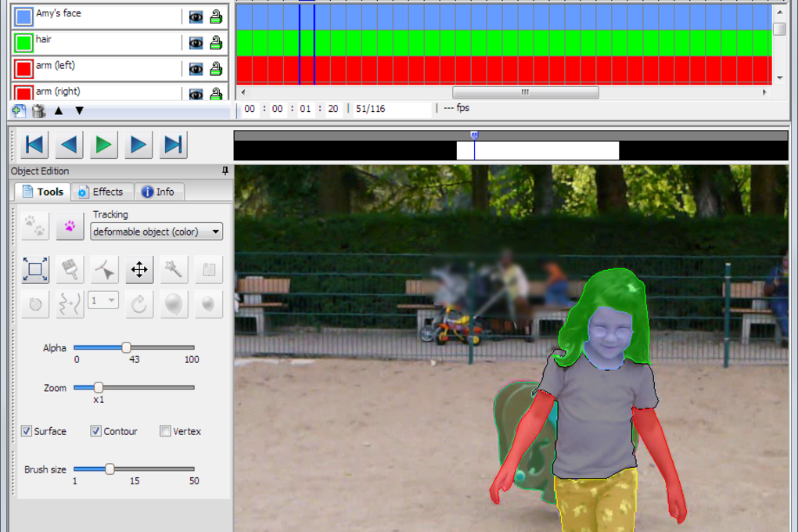Toggle lock on arm (right) layer

(216, 94)
